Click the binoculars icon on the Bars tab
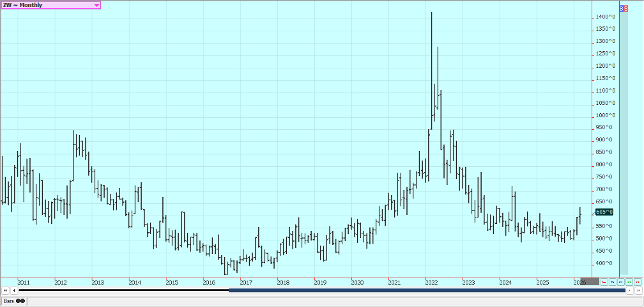Image resolution: width=644 pixels, height=307 pixels. tap(20, 301)
